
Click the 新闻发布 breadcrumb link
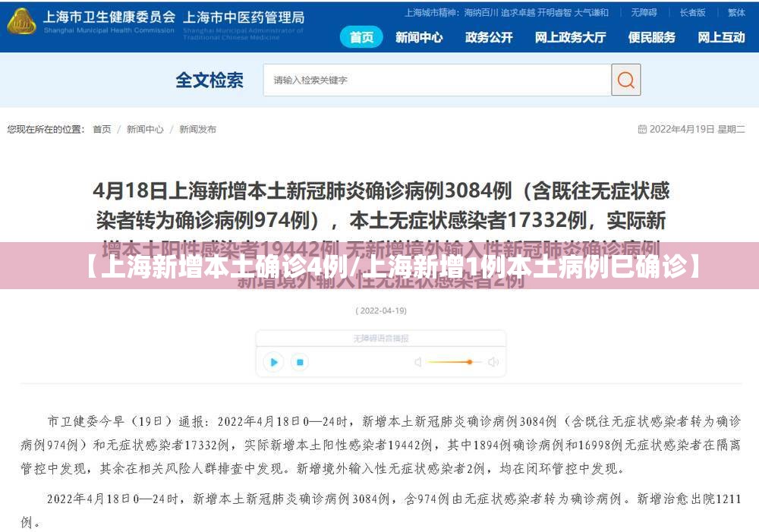coord(197,129)
